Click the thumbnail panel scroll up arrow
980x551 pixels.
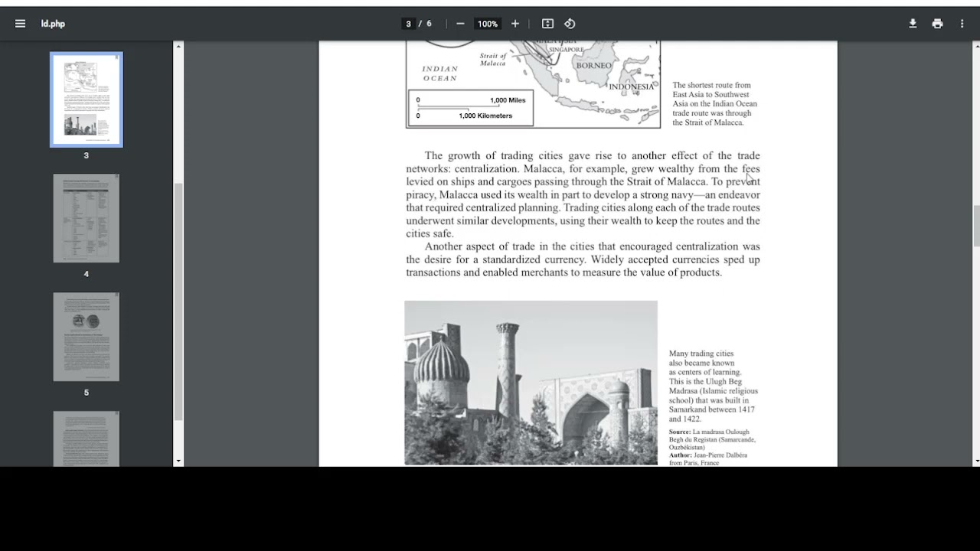point(178,46)
